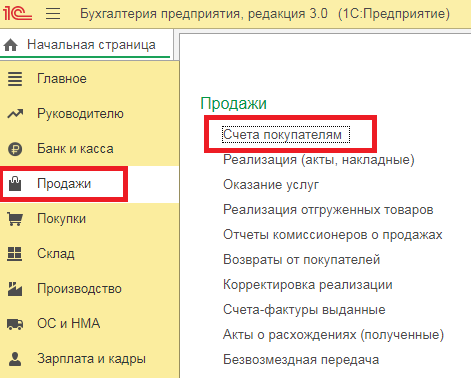The height and width of the screenshot is (378, 471).
Task: Click the Зарплата и кадры person icon
Action: coord(15,359)
